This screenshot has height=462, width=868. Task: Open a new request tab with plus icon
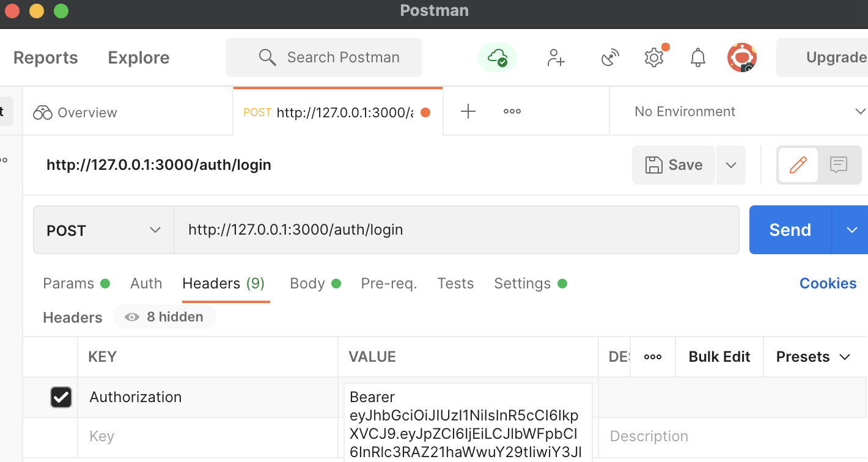468,111
